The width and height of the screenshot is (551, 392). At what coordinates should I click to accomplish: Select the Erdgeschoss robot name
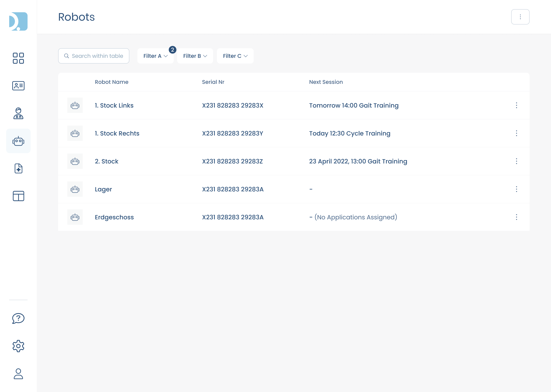pos(114,217)
